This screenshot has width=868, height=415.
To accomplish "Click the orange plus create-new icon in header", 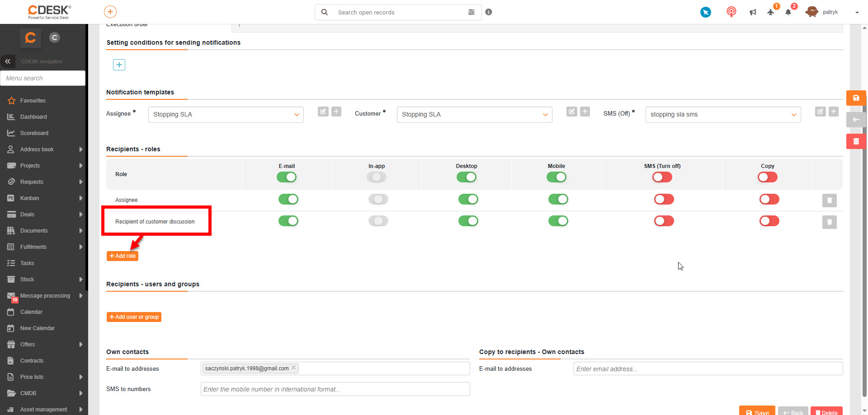I will pyautogui.click(x=110, y=12).
